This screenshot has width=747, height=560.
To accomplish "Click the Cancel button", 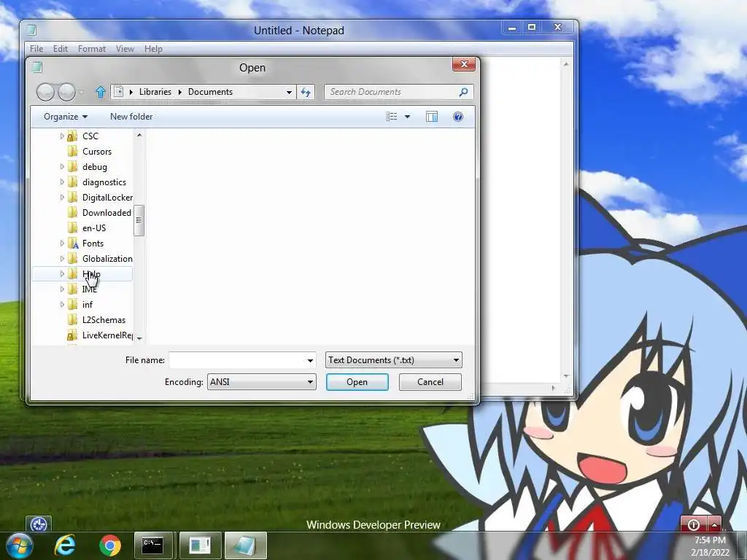I will tap(430, 382).
